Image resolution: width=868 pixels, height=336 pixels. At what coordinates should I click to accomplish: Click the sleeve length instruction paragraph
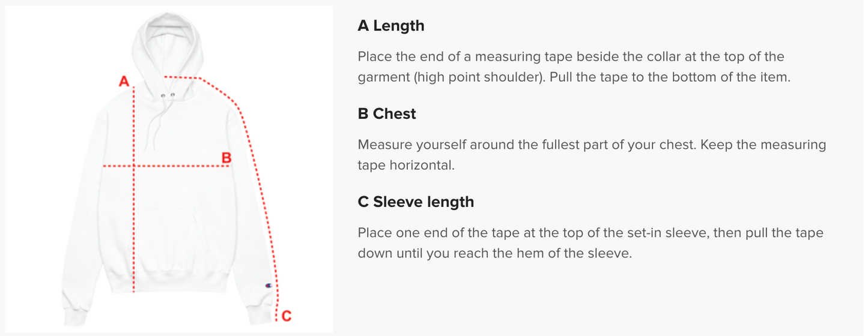point(590,242)
